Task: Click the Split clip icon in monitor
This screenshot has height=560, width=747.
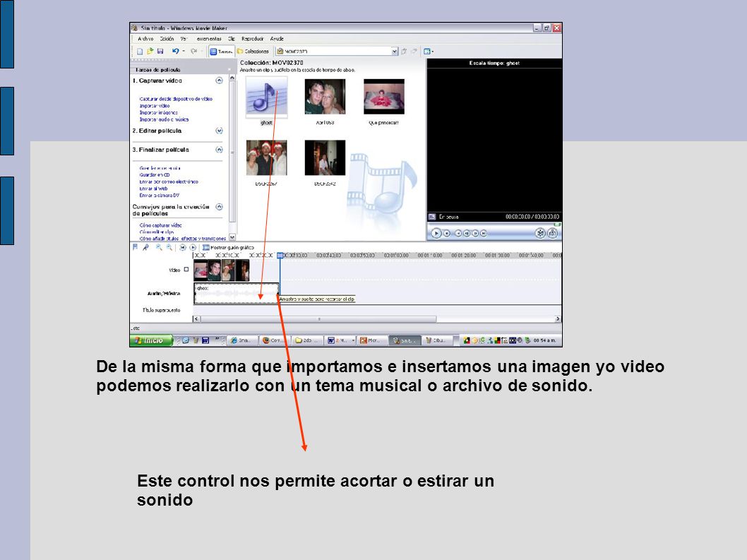Action: point(540,233)
